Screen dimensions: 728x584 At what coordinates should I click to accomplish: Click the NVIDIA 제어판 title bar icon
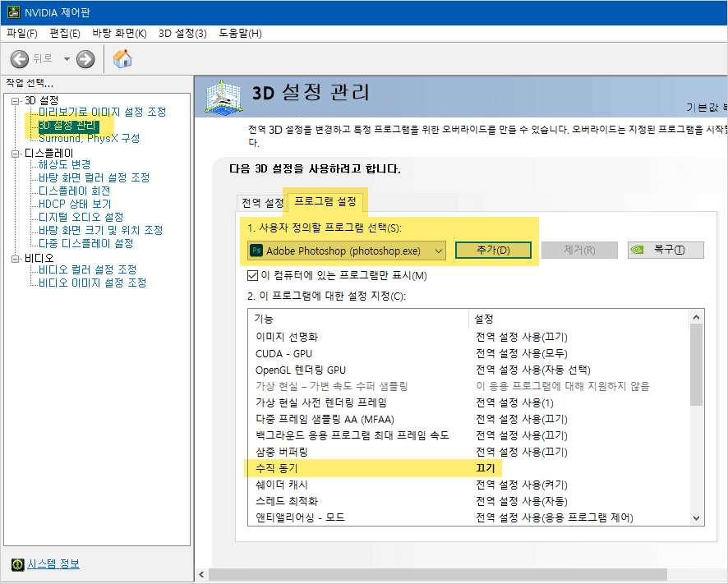point(13,12)
